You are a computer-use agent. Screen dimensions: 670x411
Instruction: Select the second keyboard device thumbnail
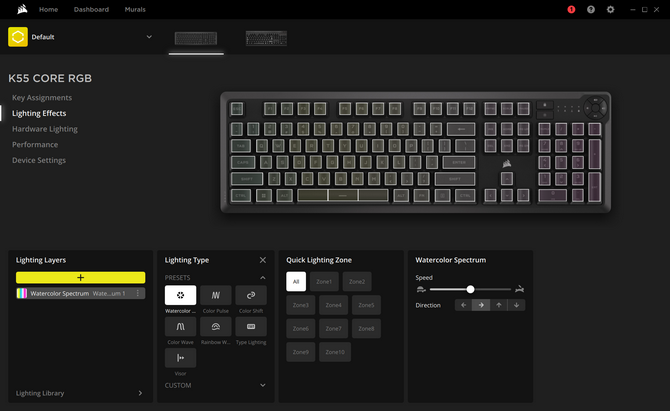click(x=266, y=38)
